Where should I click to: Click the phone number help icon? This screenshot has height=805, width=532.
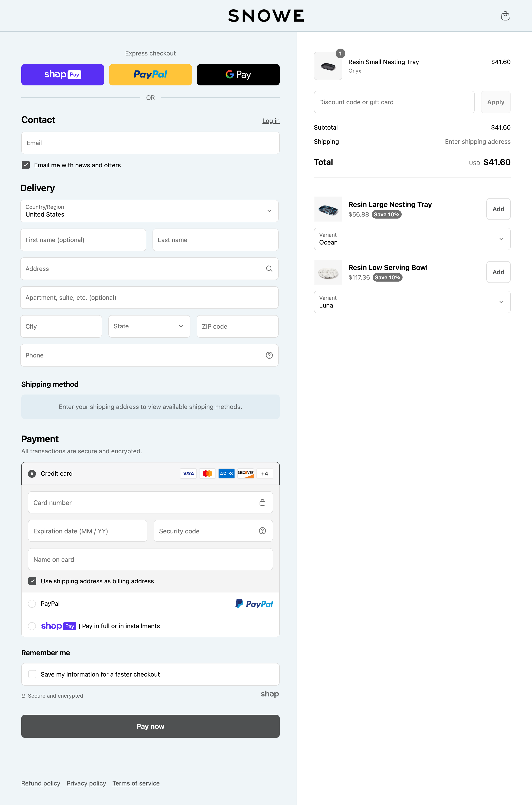tap(269, 355)
